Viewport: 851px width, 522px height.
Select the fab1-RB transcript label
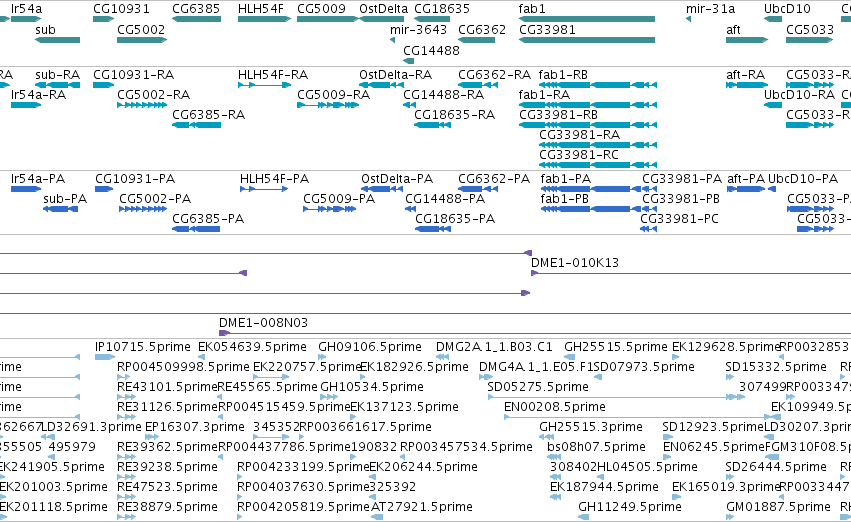563,75
